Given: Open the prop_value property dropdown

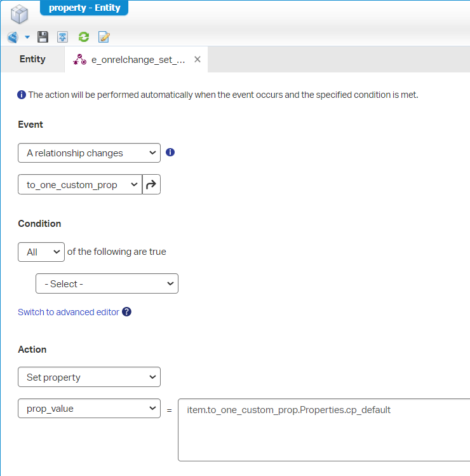Looking at the screenshot, I should pyautogui.click(x=89, y=409).
